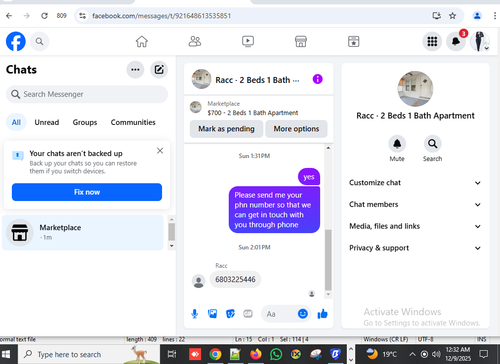
Task: Click Mark as pending button
Action: pyautogui.click(x=226, y=129)
